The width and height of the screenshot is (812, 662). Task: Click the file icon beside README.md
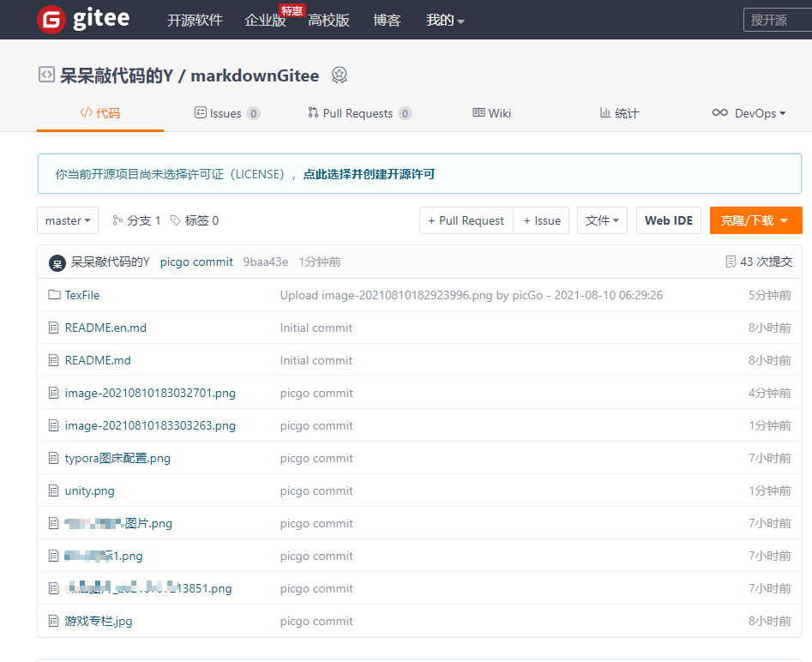53,360
